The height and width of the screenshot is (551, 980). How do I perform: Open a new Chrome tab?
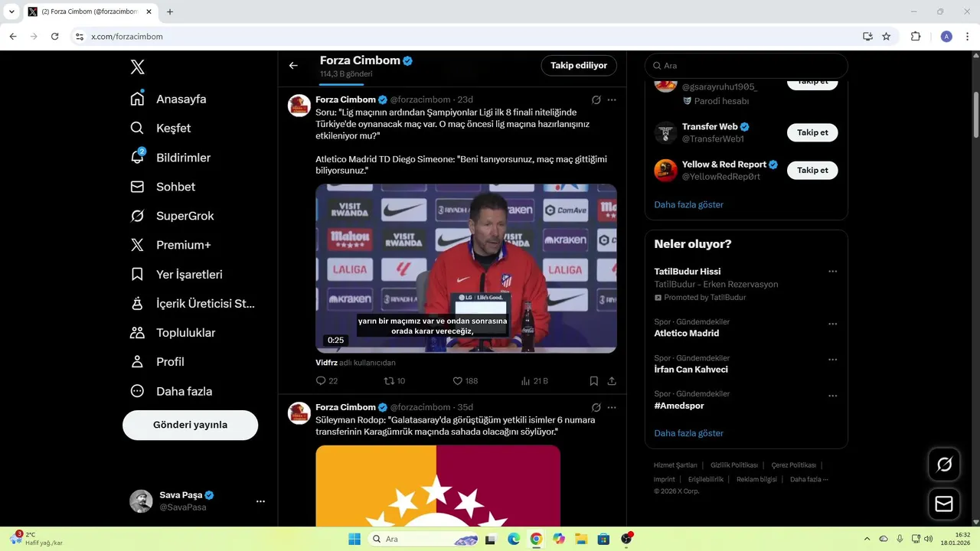(170, 11)
